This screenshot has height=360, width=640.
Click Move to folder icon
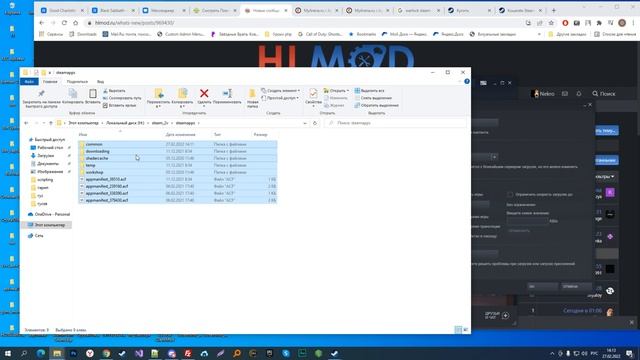coord(159,93)
